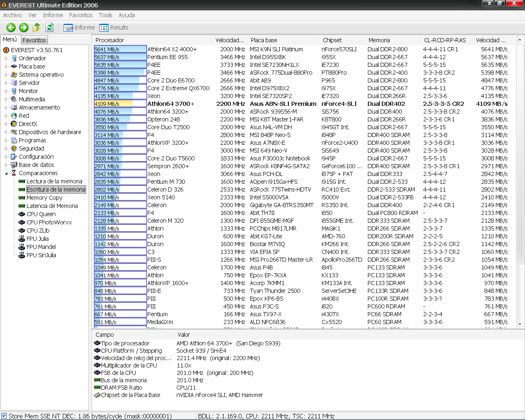
Task: Expand the Servidor tree node
Action: pos(6,83)
